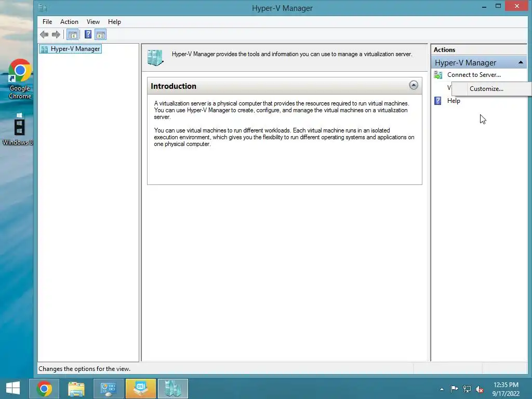
Task: Click the status bar text 'Changes the options for the view.'
Action: point(84,369)
